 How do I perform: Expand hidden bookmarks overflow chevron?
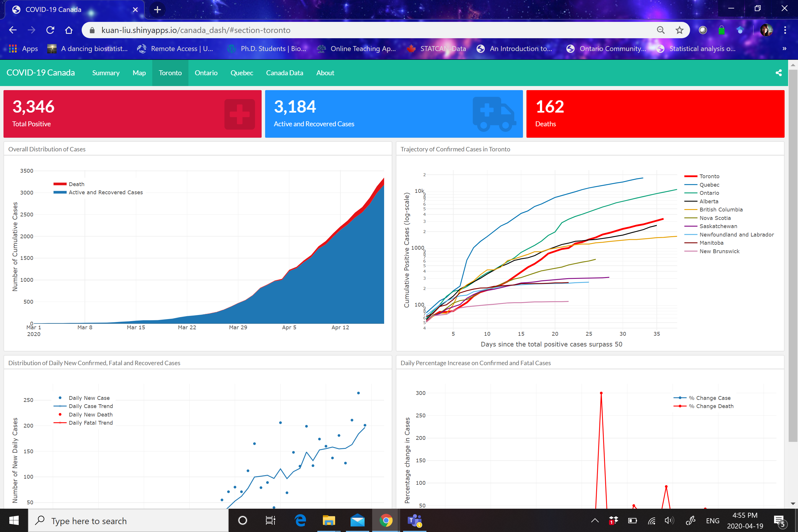click(784, 48)
